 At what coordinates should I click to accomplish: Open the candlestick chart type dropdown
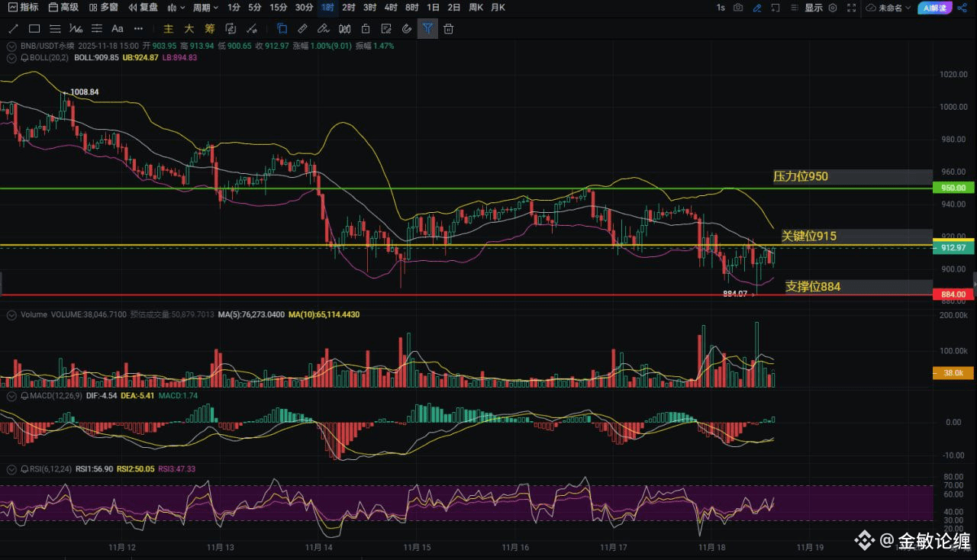click(176, 8)
